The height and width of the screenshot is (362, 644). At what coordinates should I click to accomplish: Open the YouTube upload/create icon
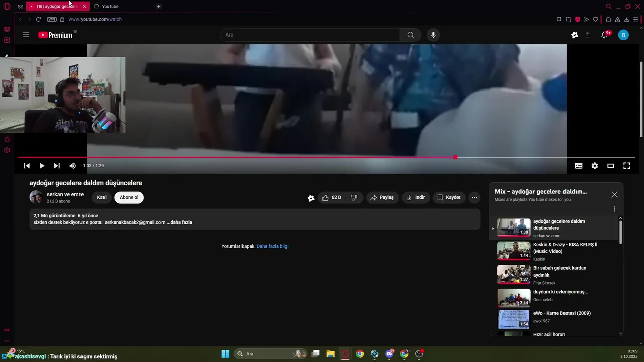coord(588,35)
